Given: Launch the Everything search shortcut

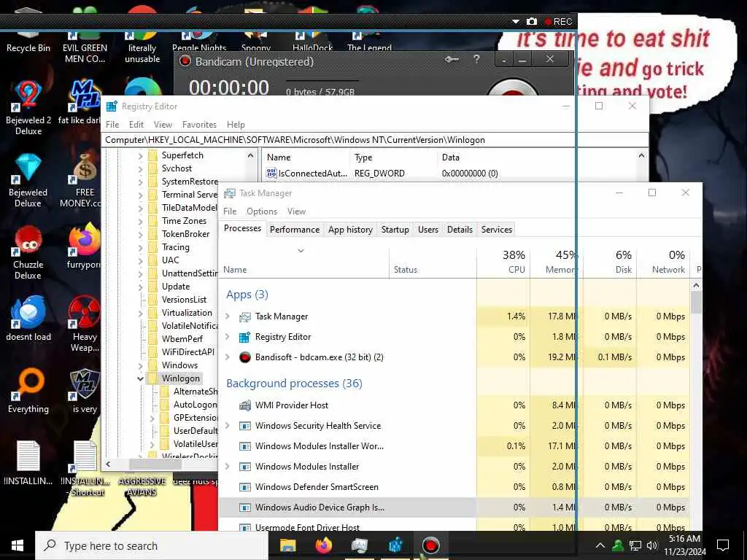Looking at the screenshot, I should point(28,391).
